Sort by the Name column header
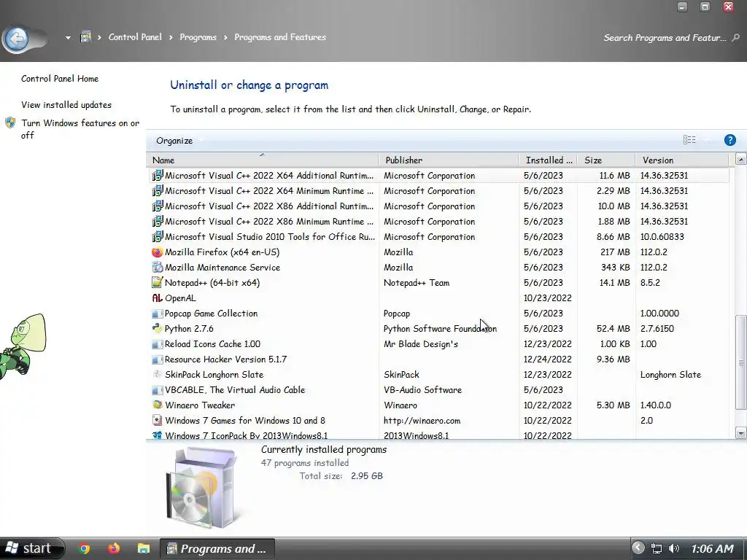This screenshot has height=560, width=747. click(262, 160)
